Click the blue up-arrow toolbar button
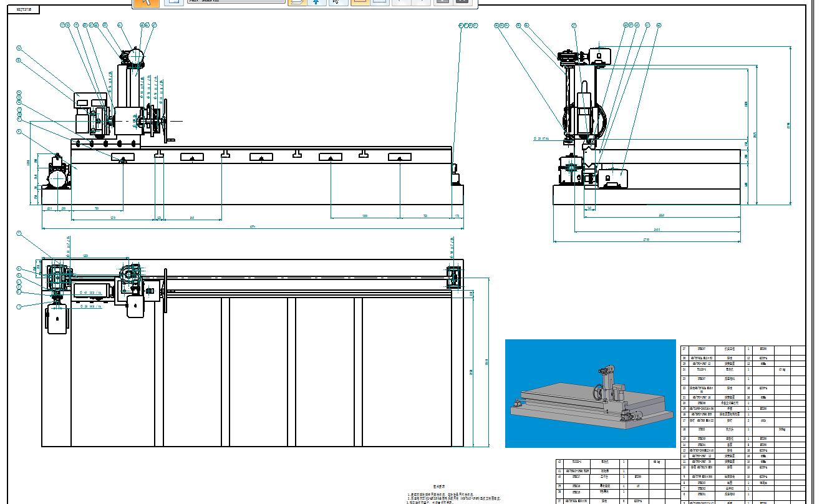The image size is (822, 504). click(x=316, y=2)
